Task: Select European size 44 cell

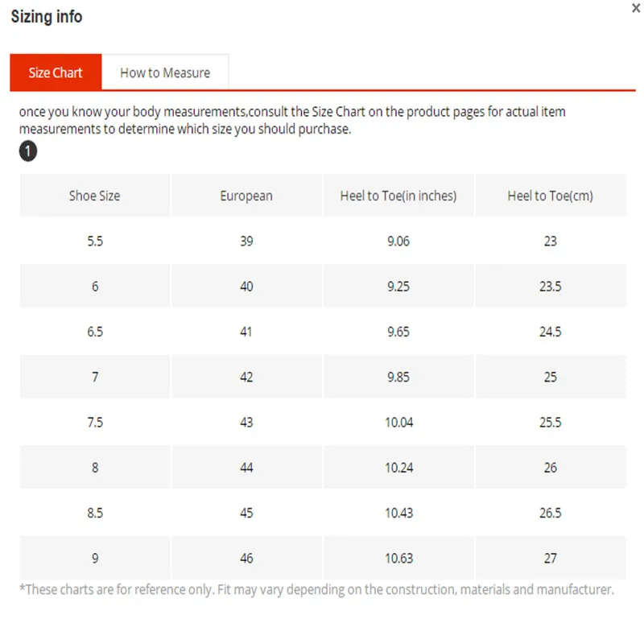Action: [246, 468]
